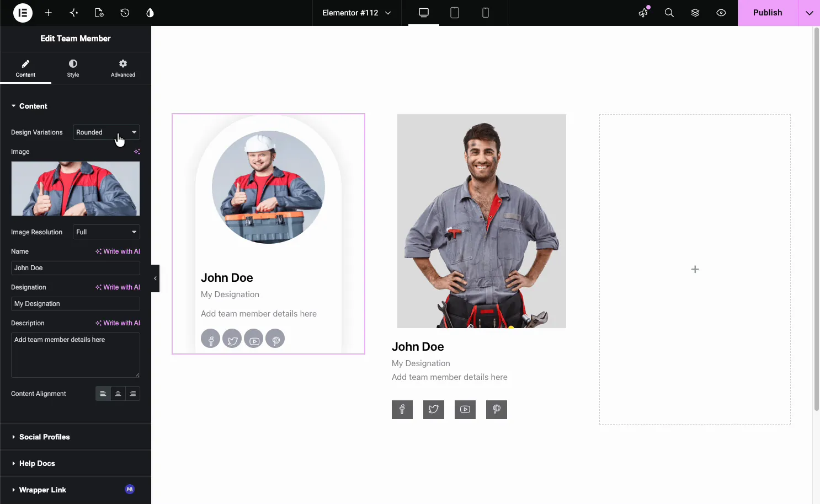The width and height of the screenshot is (820, 504).
Task: Click Write with AI for Description
Action: click(118, 323)
